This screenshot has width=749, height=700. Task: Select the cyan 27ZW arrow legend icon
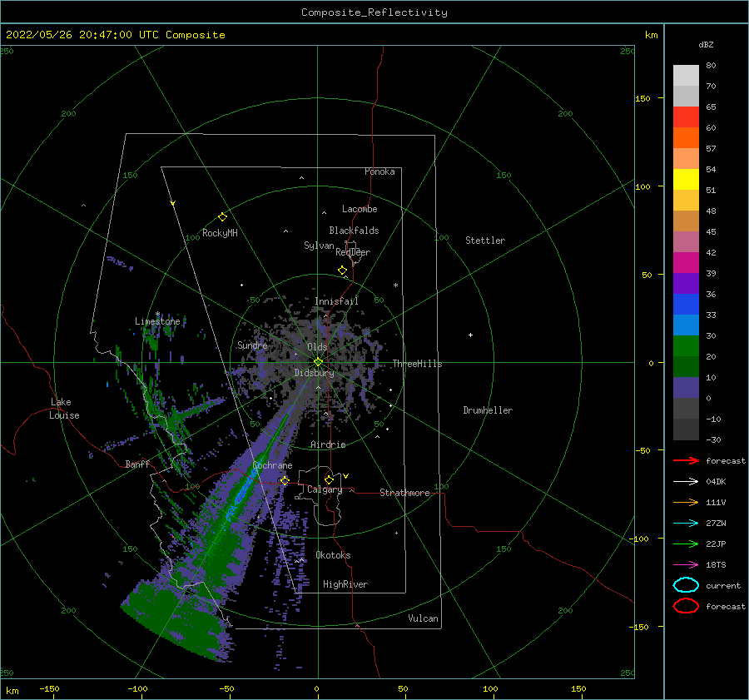[686, 524]
